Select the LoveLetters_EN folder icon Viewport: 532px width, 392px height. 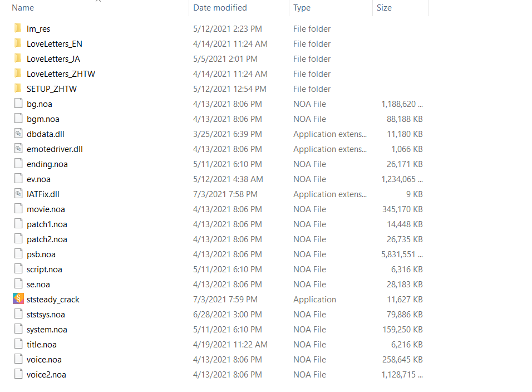point(18,43)
